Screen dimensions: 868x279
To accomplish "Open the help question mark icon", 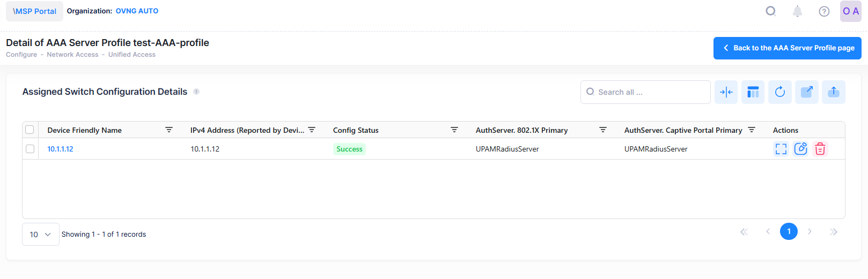I will click(824, 11).
